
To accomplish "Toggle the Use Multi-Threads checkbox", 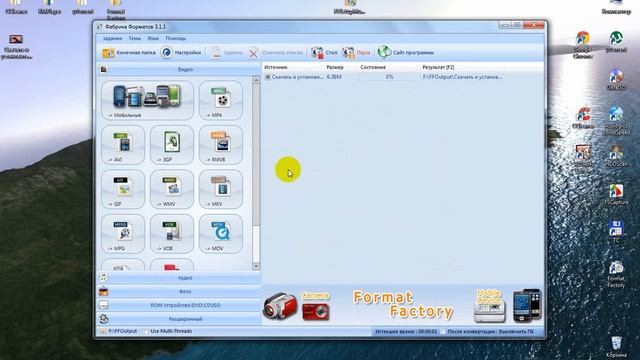I will pos(146,331).
